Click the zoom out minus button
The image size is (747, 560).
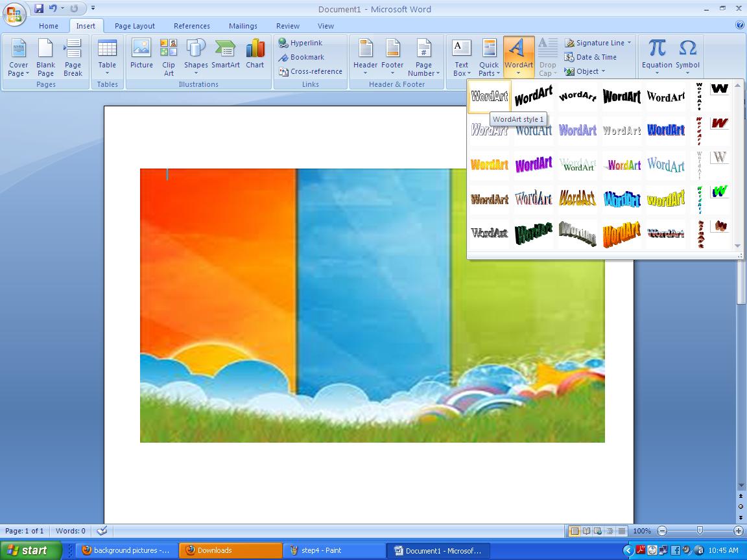pyautogui.click(x=661, y=530)
